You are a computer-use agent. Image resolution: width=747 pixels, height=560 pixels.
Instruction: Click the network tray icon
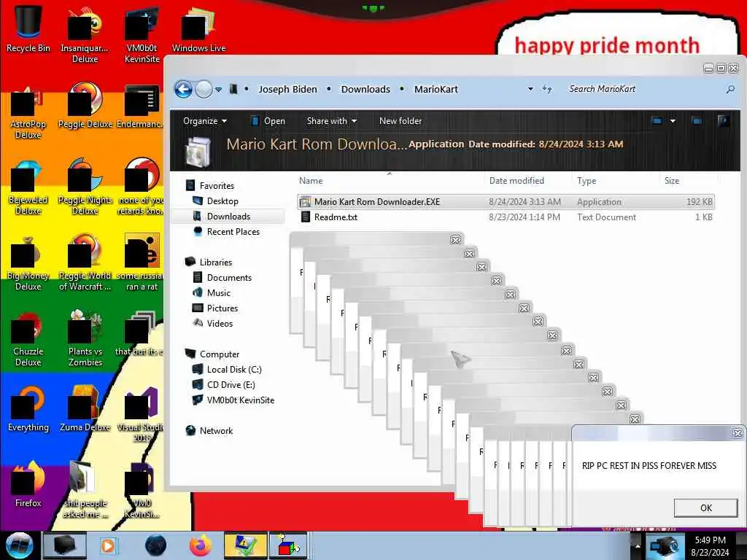(x=665, y=545)
